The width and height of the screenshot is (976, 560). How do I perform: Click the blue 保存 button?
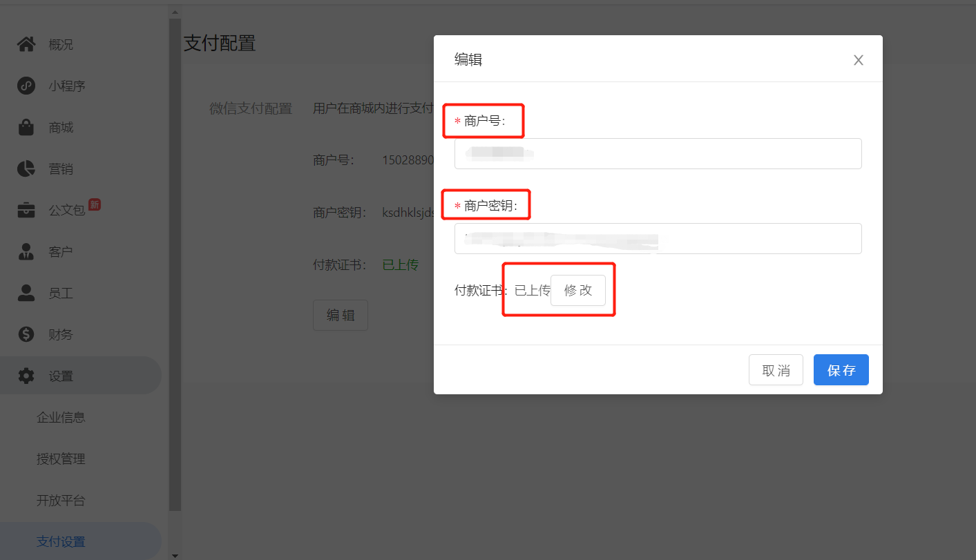pos(841,370)
